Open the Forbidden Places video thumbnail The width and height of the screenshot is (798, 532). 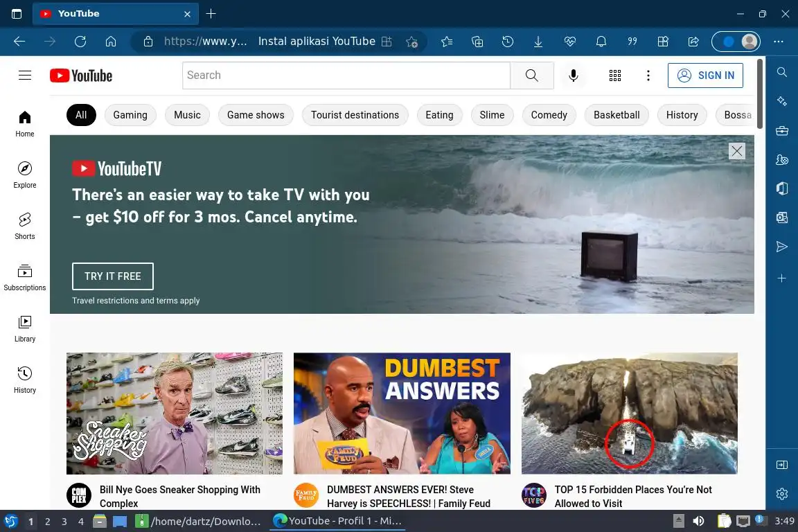click(x=630, y=414)
